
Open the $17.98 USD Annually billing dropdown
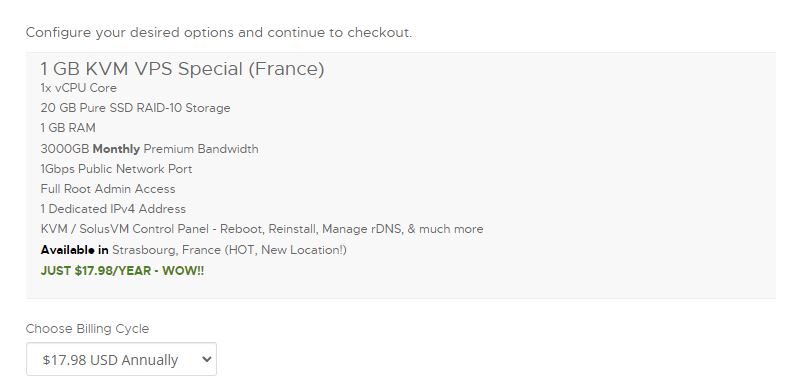pos(121,359)
